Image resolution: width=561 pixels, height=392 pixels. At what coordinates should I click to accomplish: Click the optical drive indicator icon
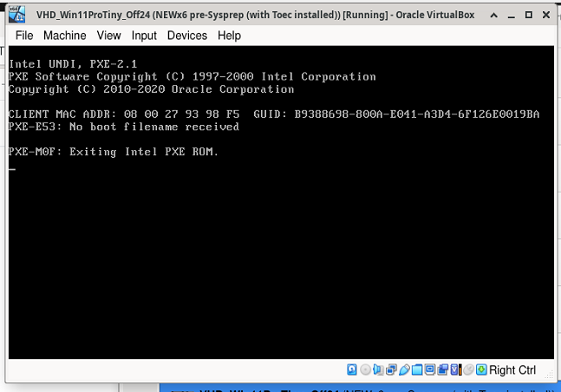coord(366,369)
